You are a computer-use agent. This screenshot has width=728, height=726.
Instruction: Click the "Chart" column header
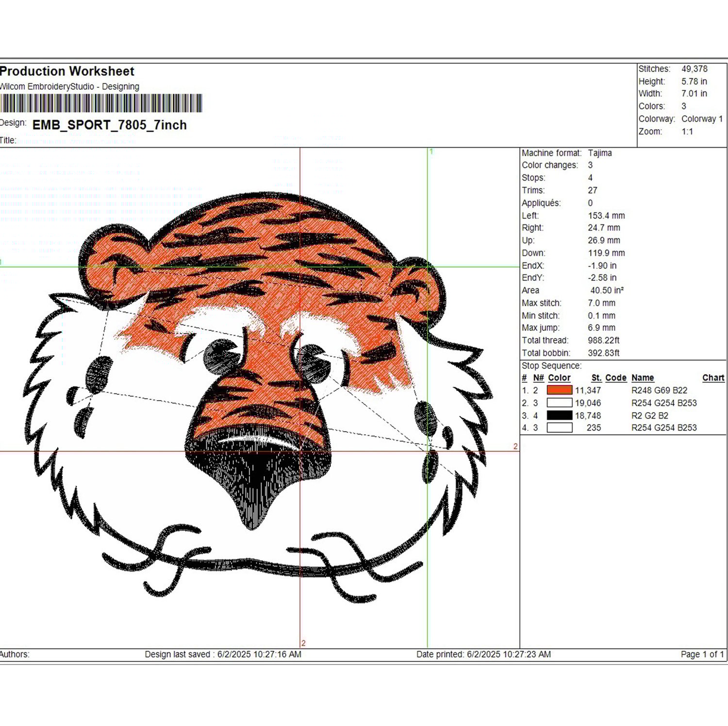(x=713, y=378)
